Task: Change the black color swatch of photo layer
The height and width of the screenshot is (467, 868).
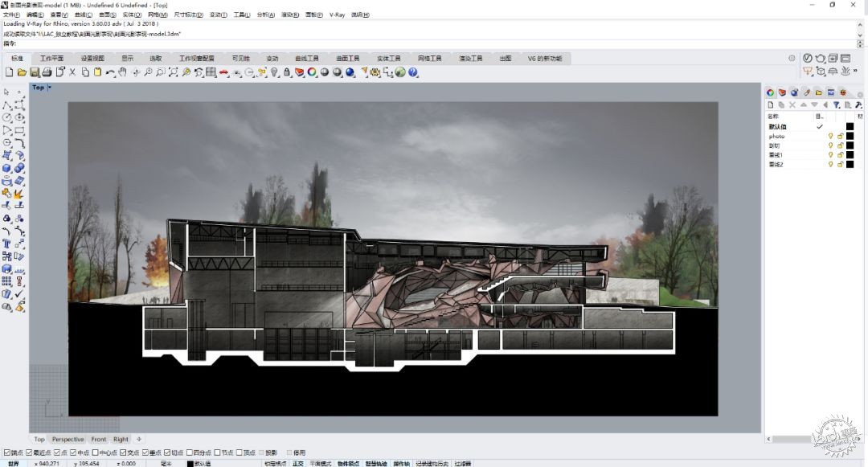Action: [850, 136]
